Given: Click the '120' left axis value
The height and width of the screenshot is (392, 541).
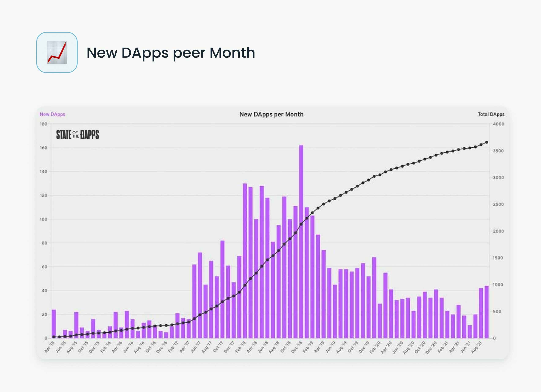Looking at the screenshot, I should click(x=43, y=195).
